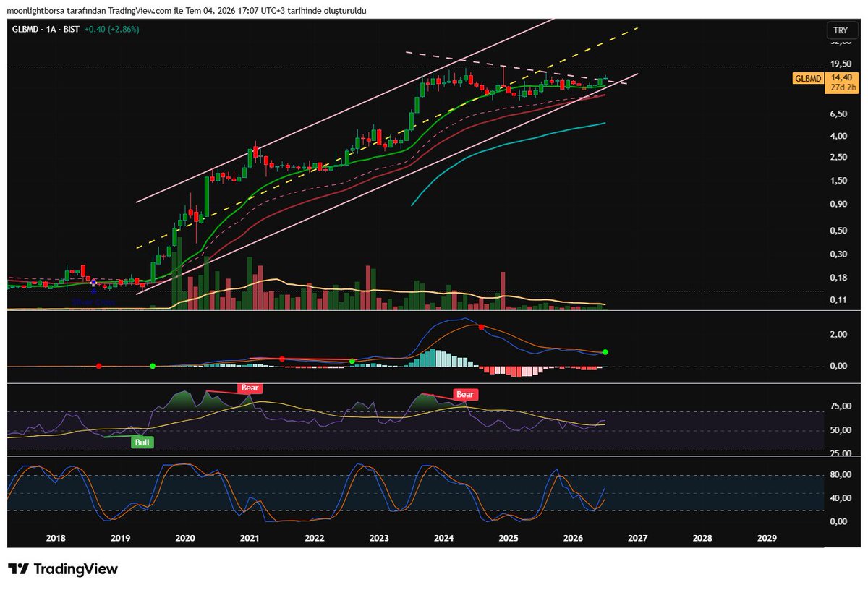The image size is (868, 590).
Task: Click the red dot at the 2024 MACD peak
Action: (481, 328)
